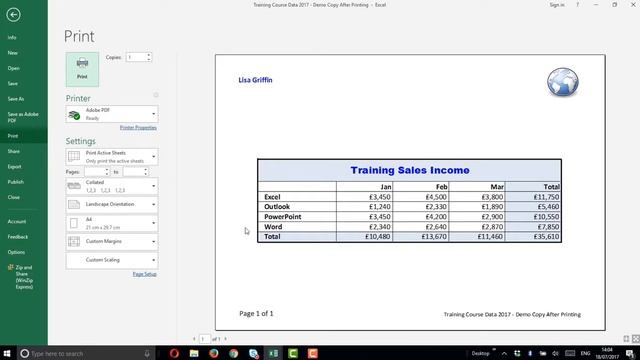640x360 pixels.
Task: Open the Custom Scaling dropdown
Action: pos(112,260)
